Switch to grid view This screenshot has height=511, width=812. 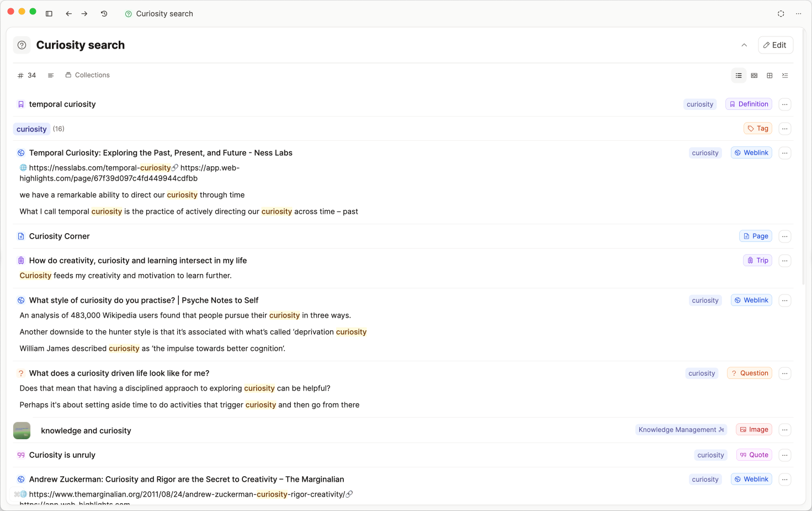[x=769, y=75]
